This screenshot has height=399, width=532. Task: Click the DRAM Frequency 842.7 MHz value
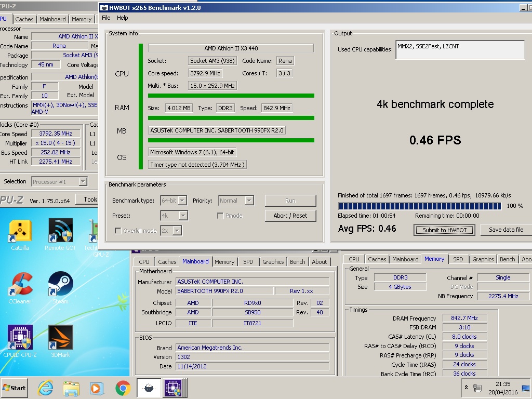464,318
